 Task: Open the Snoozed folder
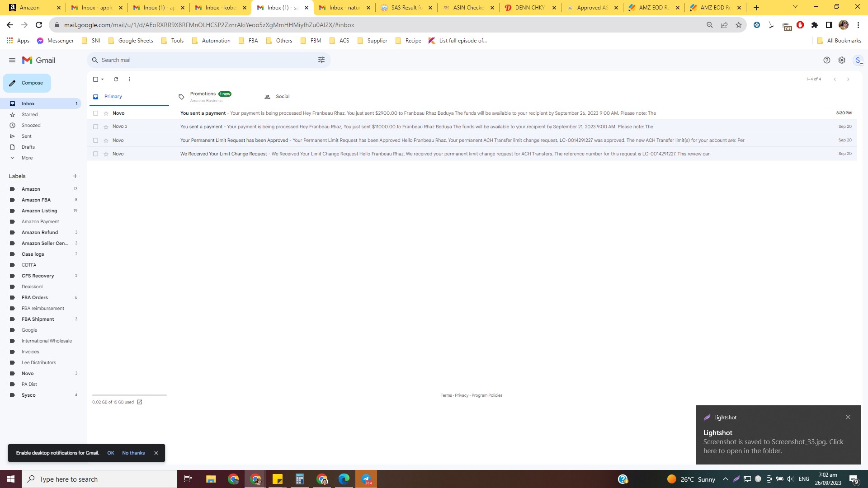(41, 125)
